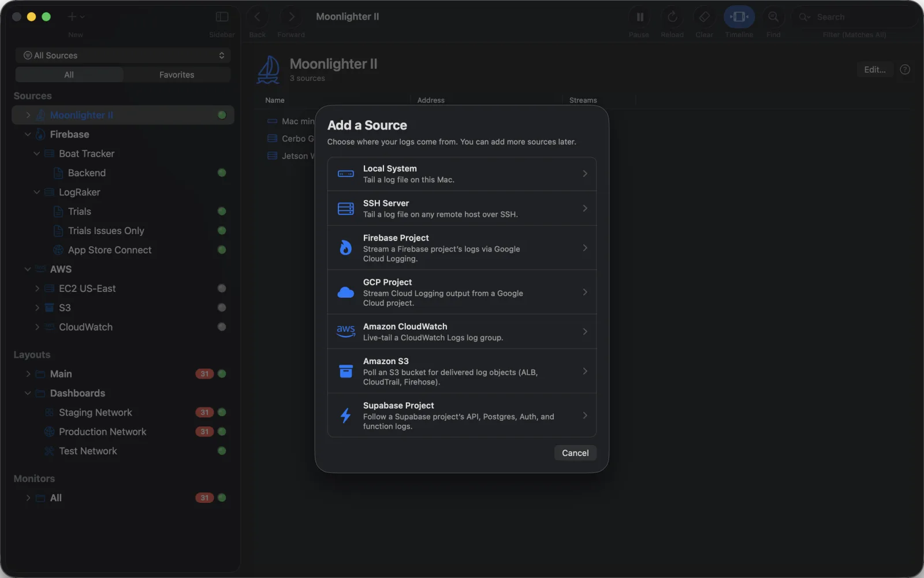Screen dimensions: 924x578
Task: Expand the S3 sidebar item
Action: [37, 307]
